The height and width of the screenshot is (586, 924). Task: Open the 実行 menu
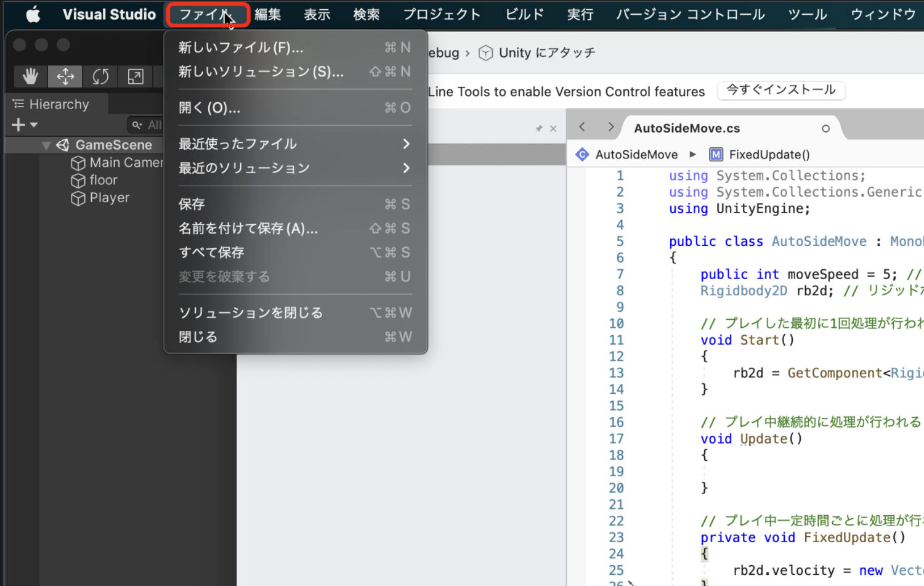pyautogui.click(x=580, y=14)
